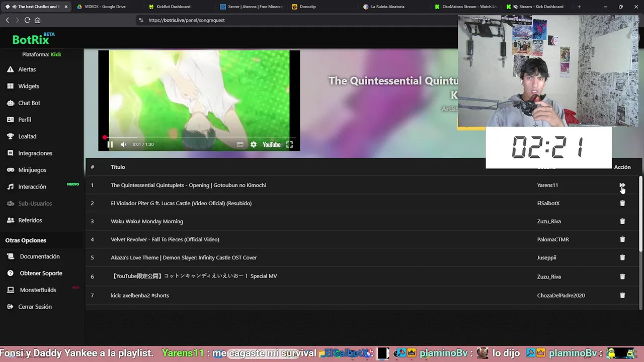Close the active BotRix browser tab
Viewport: 644px width, 362px height.
66,7
